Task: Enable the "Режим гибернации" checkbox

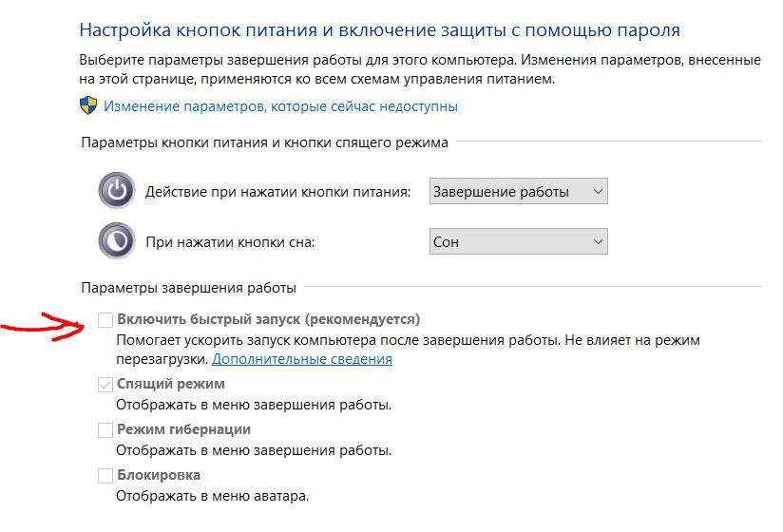Action: [x=105, y=430]
